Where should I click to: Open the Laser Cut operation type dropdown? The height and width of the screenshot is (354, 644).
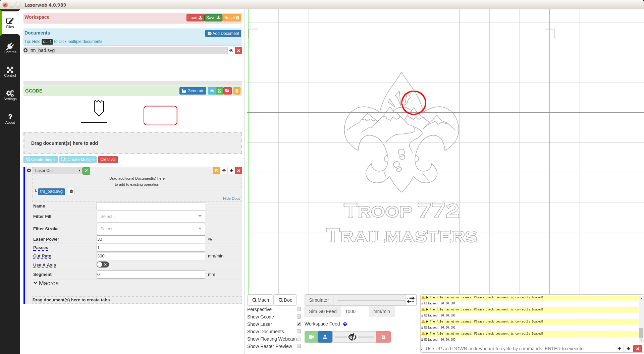coord(57,171)
